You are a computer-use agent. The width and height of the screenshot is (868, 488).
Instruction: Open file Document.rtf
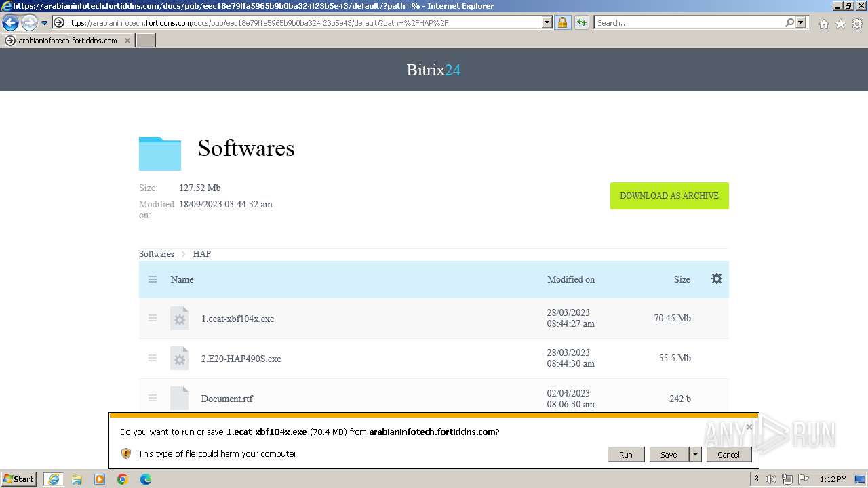(x=227, y=399)
